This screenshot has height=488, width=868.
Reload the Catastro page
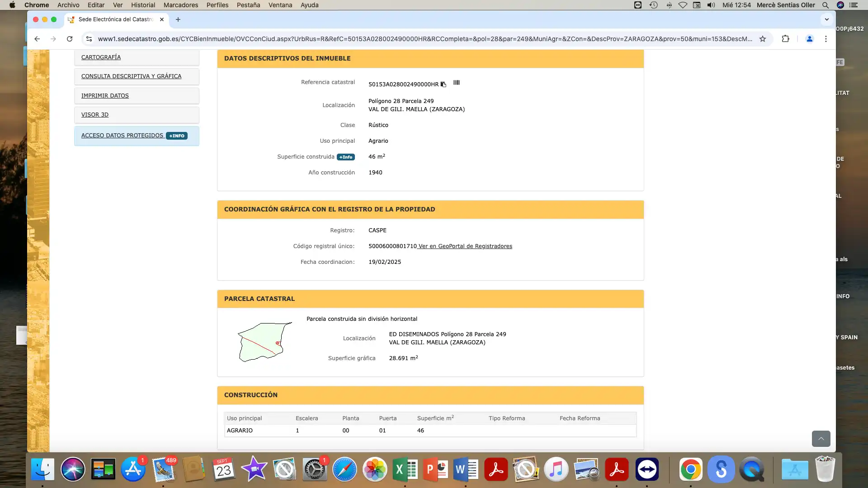tap(70, 39)
